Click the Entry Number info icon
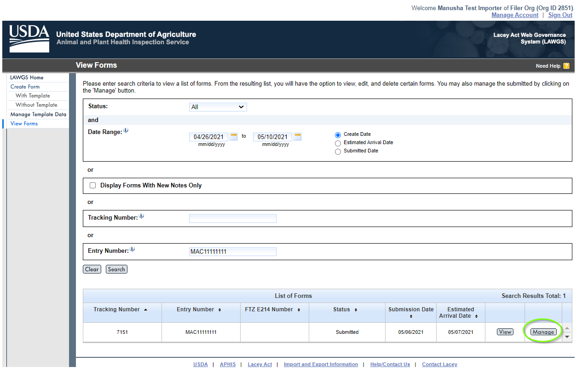Screen dimensions: 588x373 (x=133, y=250)
